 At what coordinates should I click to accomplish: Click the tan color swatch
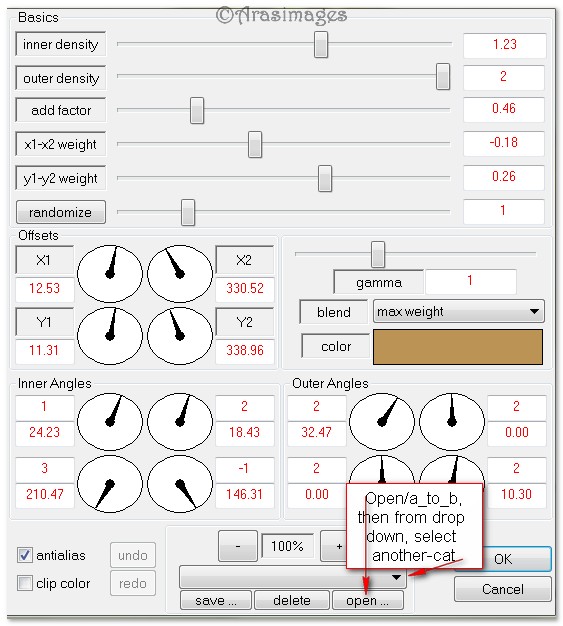tap(458, 347)
